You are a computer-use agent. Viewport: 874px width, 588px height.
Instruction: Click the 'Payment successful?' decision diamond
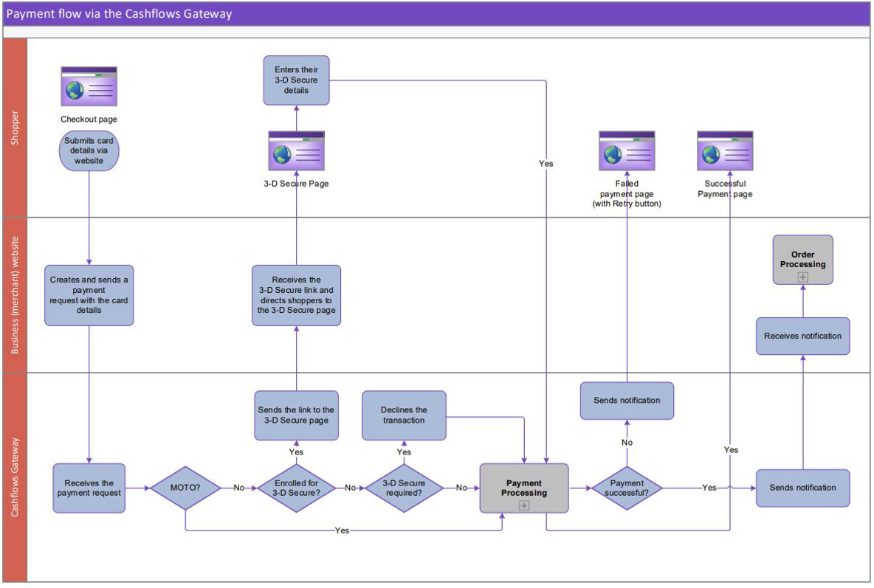(x=627, y=488)
